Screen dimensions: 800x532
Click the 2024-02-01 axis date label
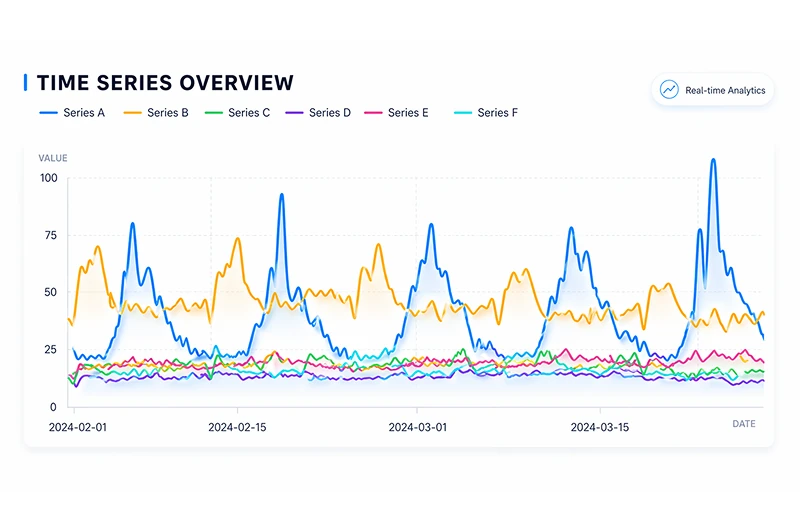coord(78,427)
